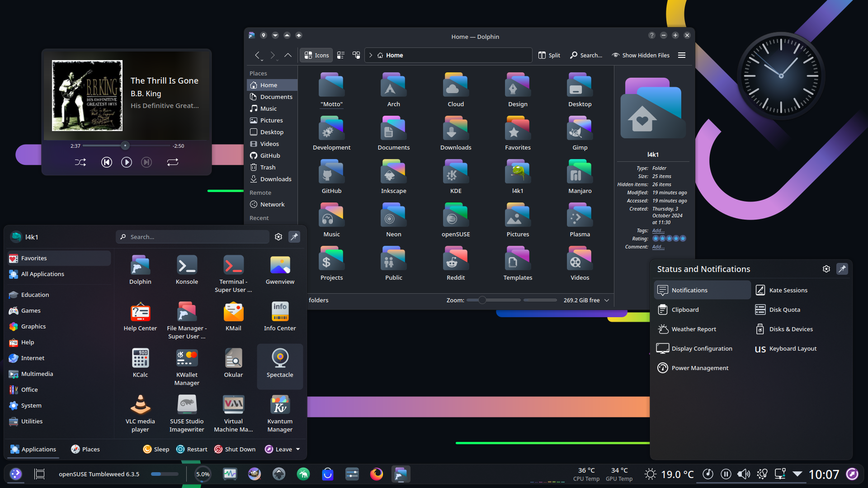Collapse the system tray arrow

click(x=797, y=474)
